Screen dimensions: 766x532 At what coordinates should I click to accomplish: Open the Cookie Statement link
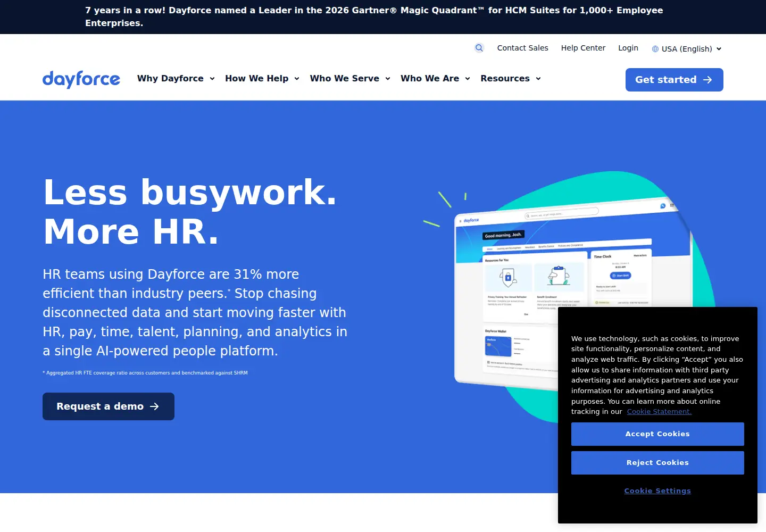click(x=659, y=412)
